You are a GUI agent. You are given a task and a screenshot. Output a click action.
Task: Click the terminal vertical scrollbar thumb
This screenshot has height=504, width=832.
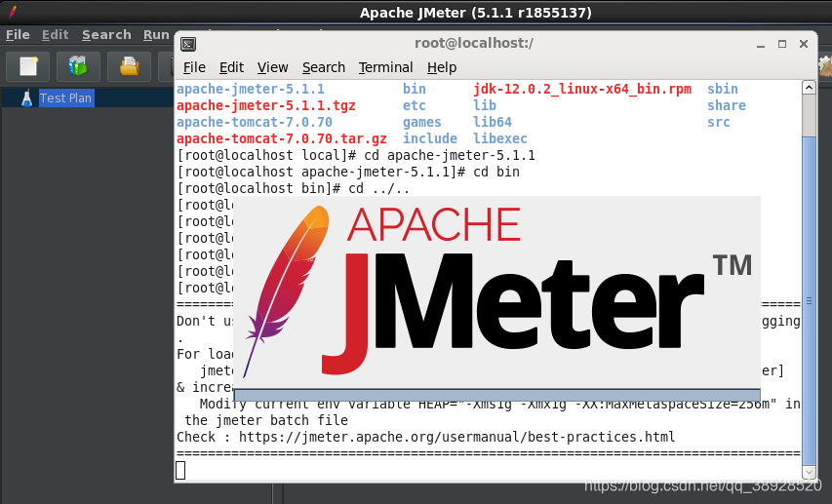click(x=809, y=300)
